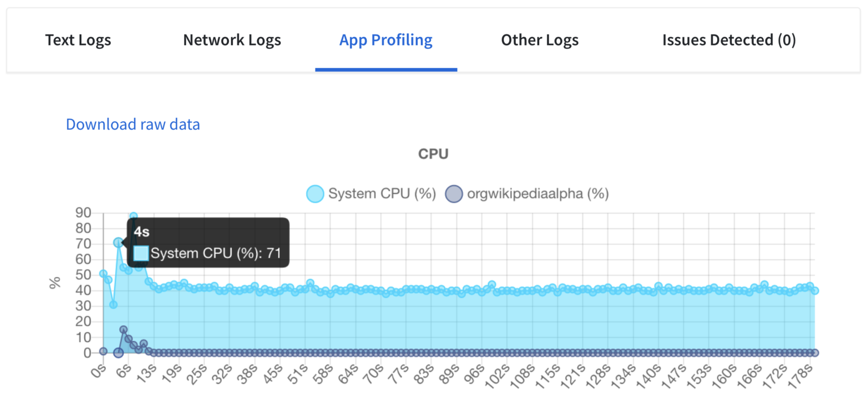Image resolution: width=868 pixels, height=405 pixels.
Task: Click the gray-blue orgwikipediaalpha legend circle
Action: coord(454,194)
